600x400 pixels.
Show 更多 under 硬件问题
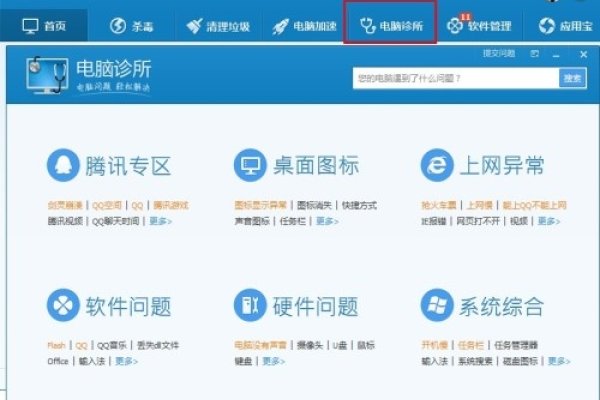pos(274,361)
